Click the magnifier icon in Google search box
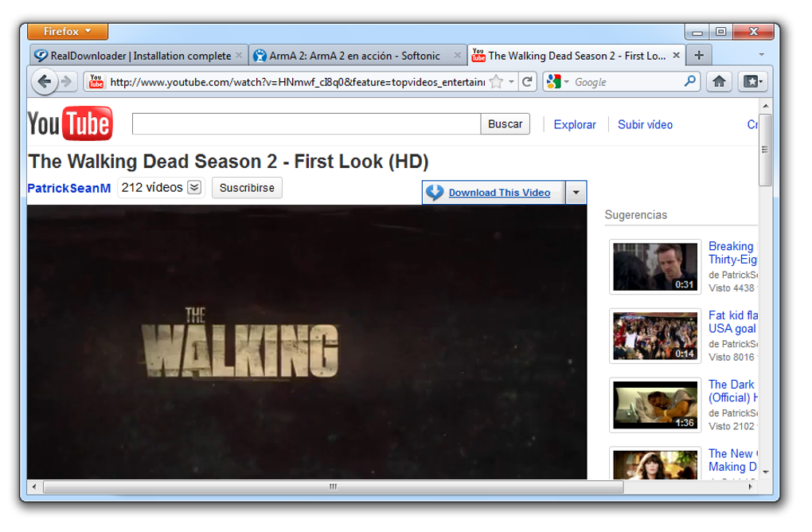 coord(689,81)
